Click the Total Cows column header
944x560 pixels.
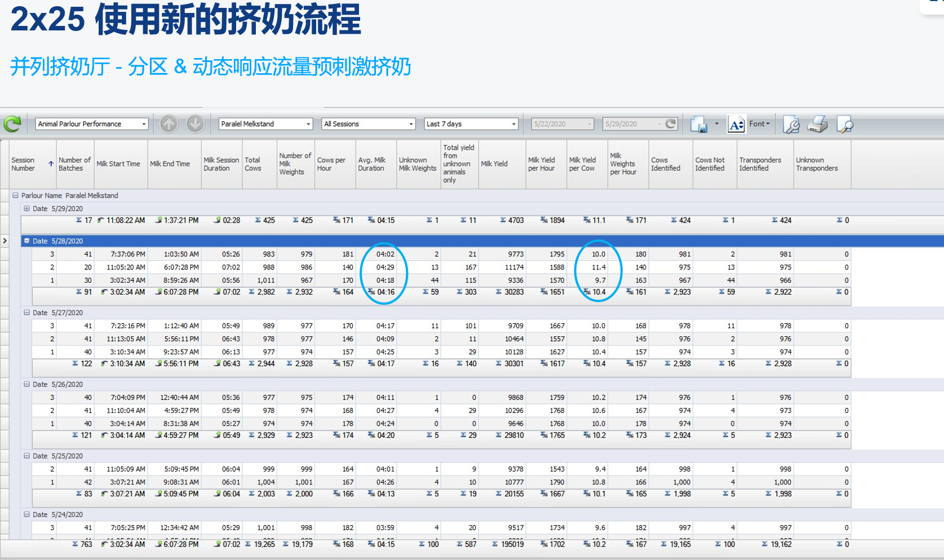pos(259,164)
